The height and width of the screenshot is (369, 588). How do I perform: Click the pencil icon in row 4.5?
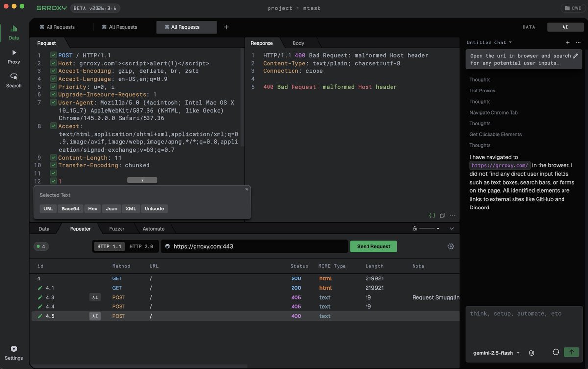tap(40, 316)
